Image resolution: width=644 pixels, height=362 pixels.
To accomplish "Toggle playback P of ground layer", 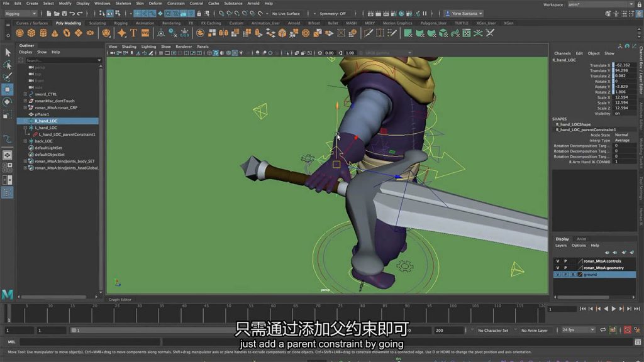I will (565, 274).
